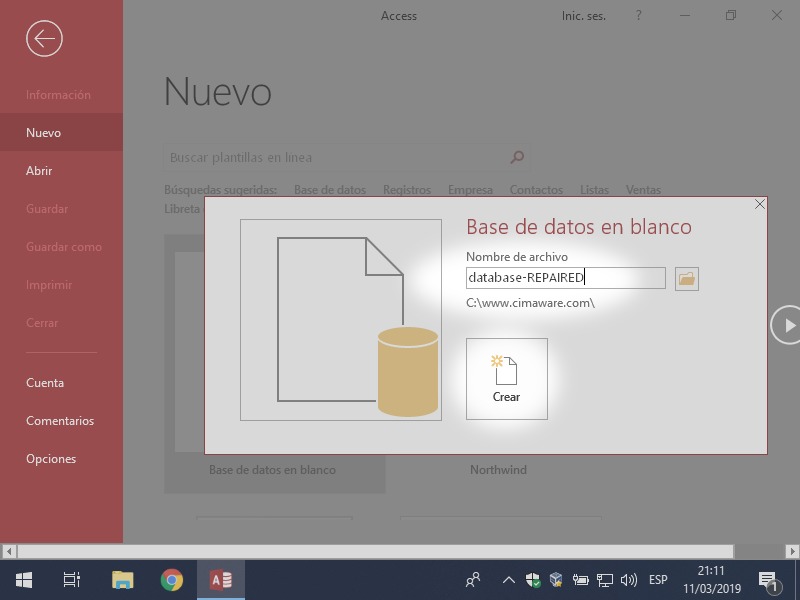Show hidden tray icons chevron
The height and width of the screenshot is (600, 800).
(508, 580)
